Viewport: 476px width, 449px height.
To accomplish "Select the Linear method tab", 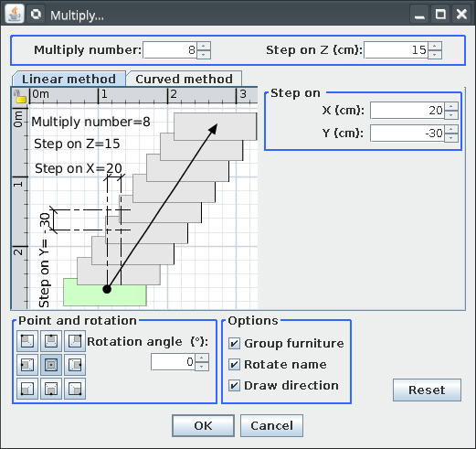I will 69,79.
